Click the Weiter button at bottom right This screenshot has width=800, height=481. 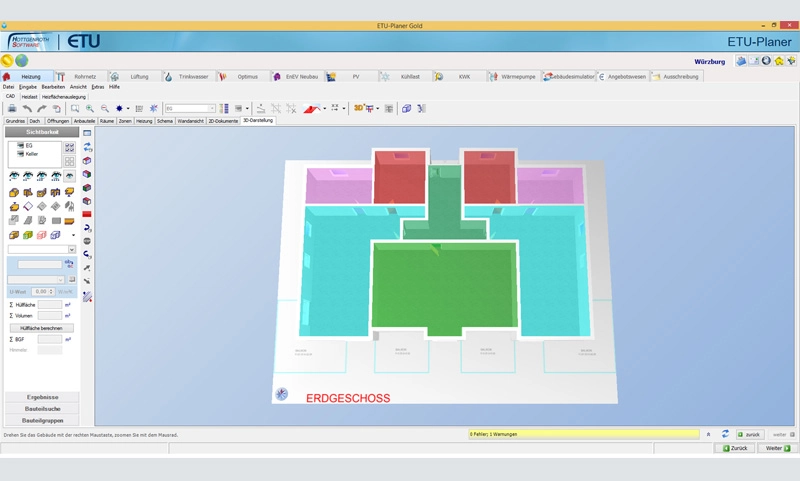[775, 448]
